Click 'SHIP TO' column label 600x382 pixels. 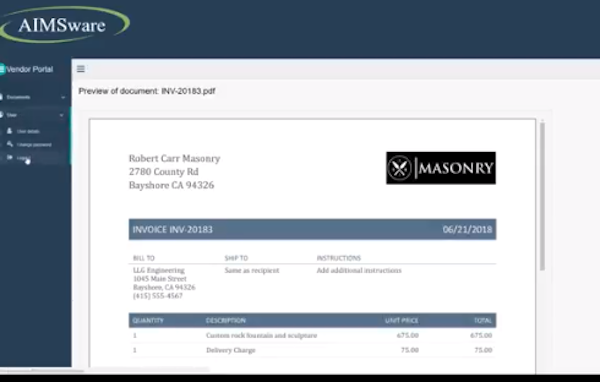point(236,258)
